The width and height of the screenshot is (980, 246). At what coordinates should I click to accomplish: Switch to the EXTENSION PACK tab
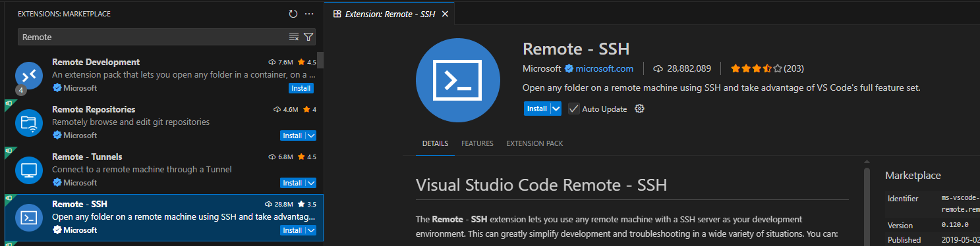[534, 143]
